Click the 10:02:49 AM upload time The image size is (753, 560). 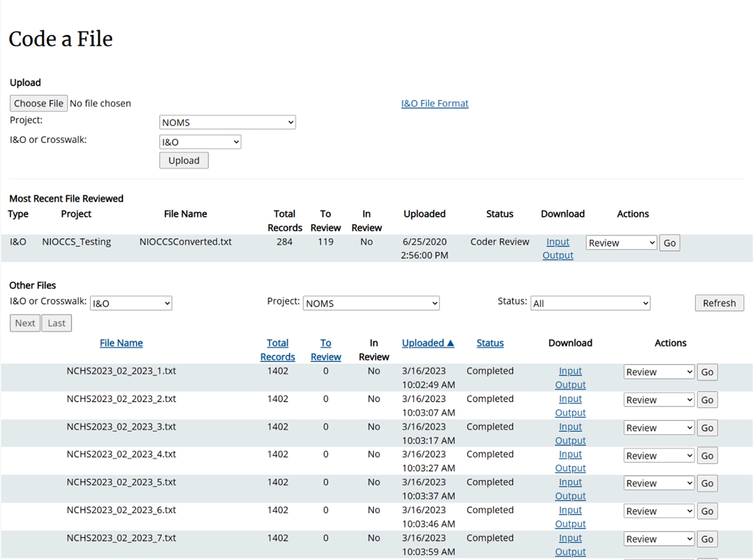(x=428, y=385)
